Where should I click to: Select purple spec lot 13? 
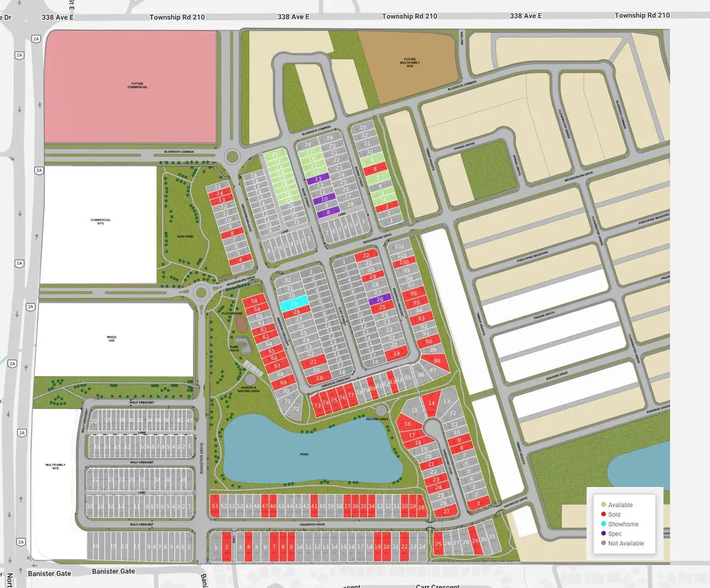tap(318, 179)
